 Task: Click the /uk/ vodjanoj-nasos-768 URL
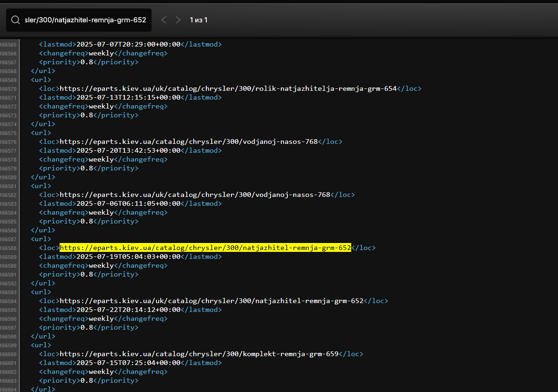pos(195,195)
